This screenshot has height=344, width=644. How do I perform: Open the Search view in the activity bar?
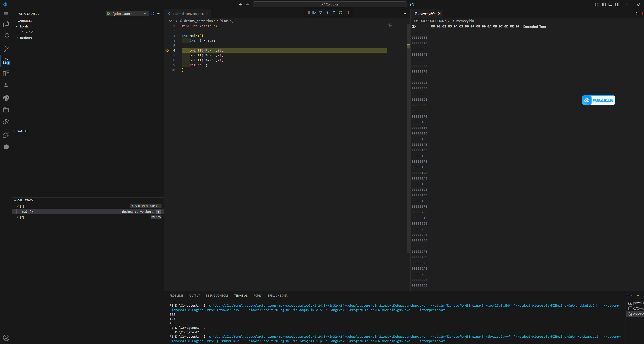[6, 36]
